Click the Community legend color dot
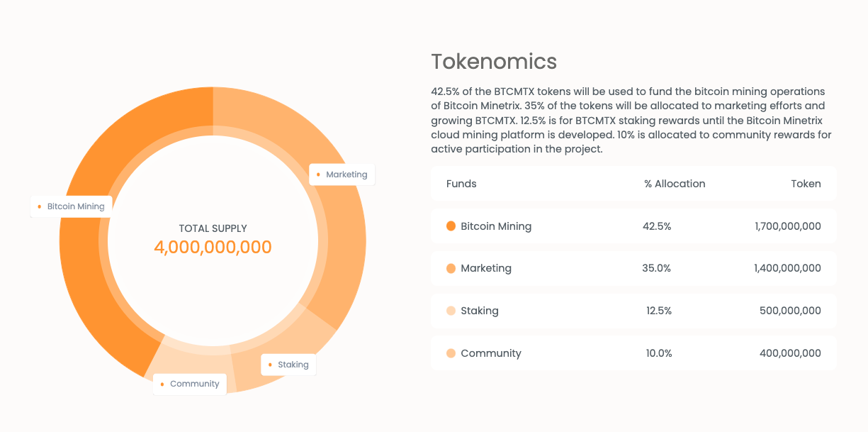This screenshot has width=868, height=432. (x=451, y=353)
